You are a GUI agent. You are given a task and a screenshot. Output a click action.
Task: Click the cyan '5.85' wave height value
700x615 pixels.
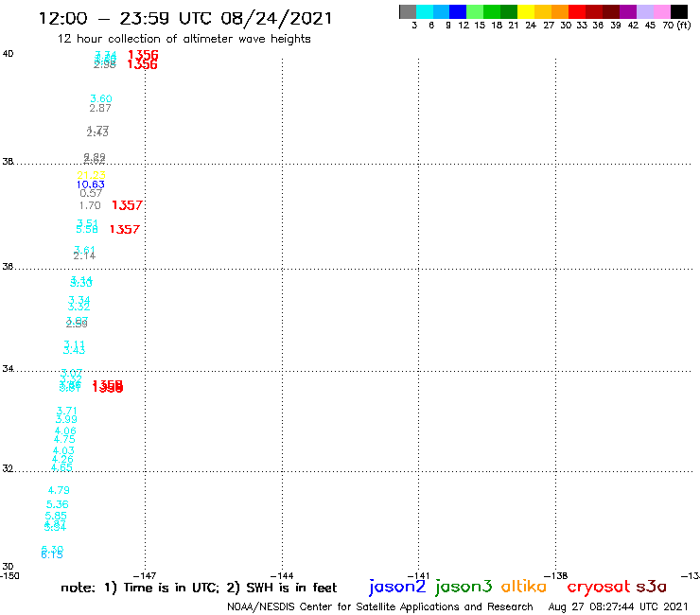pos(56,517)
